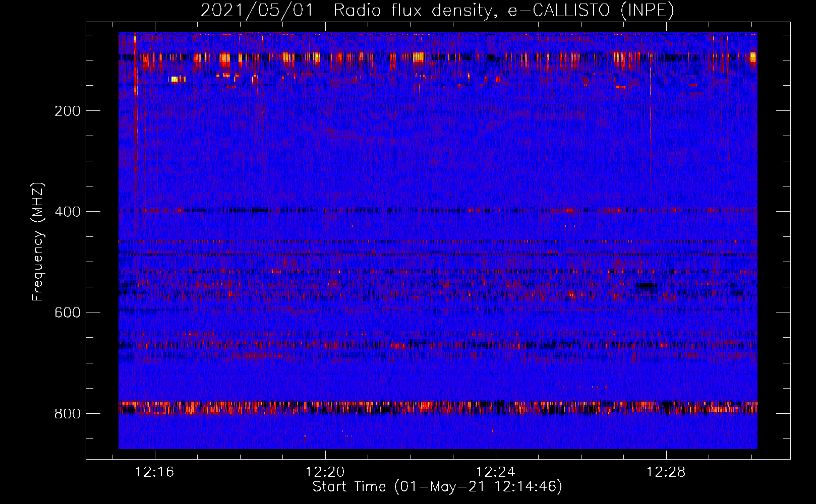Viewport: 816px width, 504px height.
Task: Click the 600 frequency tick label
Action: point(68,312)
